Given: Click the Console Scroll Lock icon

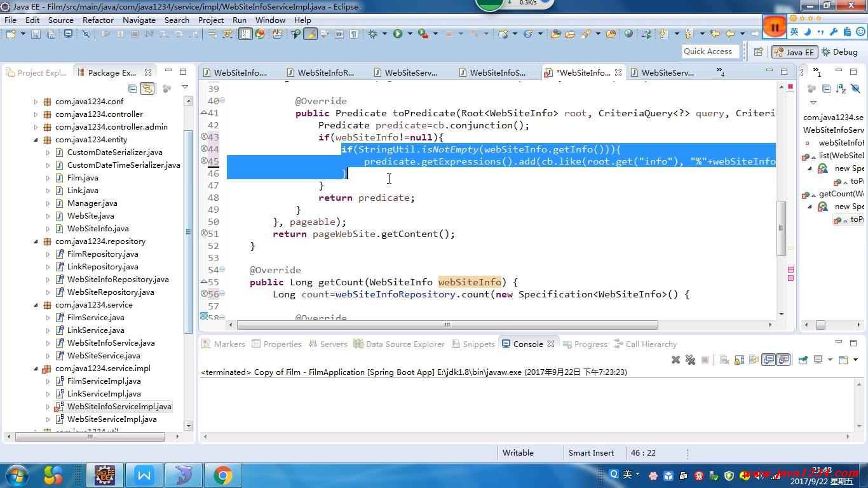Looking at the screenshot, I should tap(740, 360).
